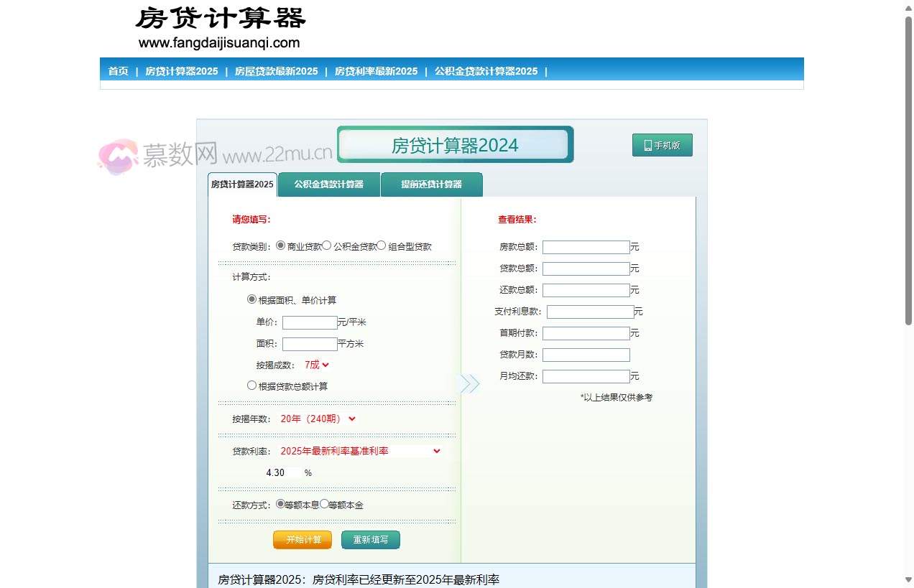This screenshot has width=914, height=588.
Task: Click the 4.30 interest rate field
Action: (284, 472)
